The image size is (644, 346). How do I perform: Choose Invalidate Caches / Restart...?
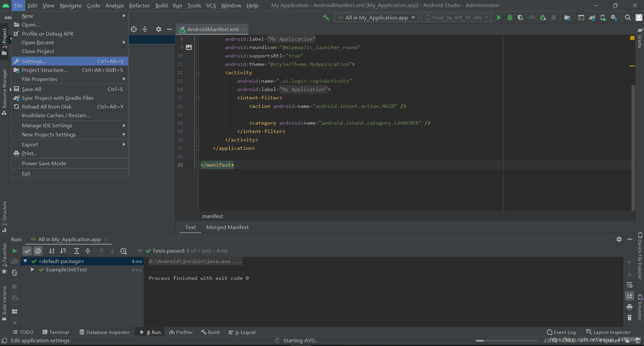click(x=70, y=116)
